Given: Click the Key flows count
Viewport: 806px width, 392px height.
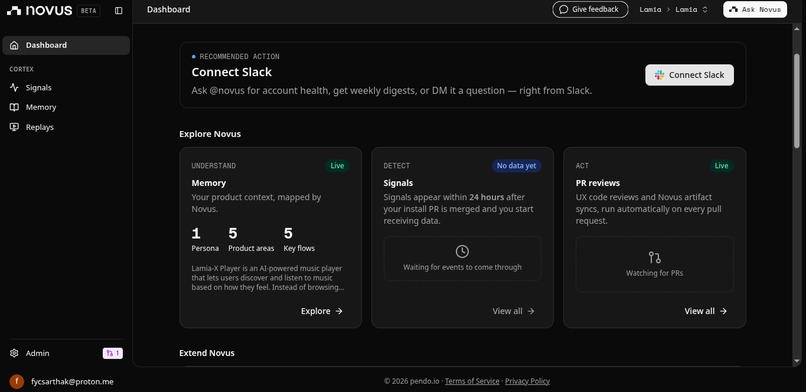Looking at the screenshot, I should click(288, 234).
